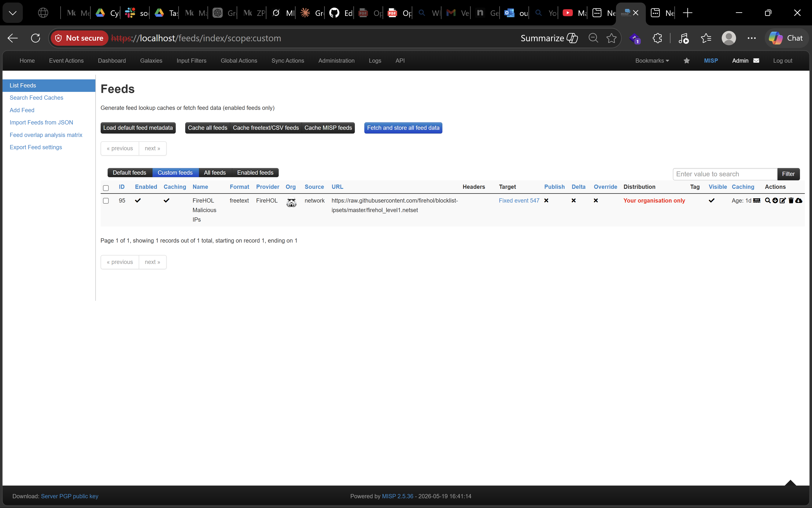The height and width of the screenshot is (508, 812).
Task: Open the tab list dropdown chevron
Action: click(x=13, y=13)
